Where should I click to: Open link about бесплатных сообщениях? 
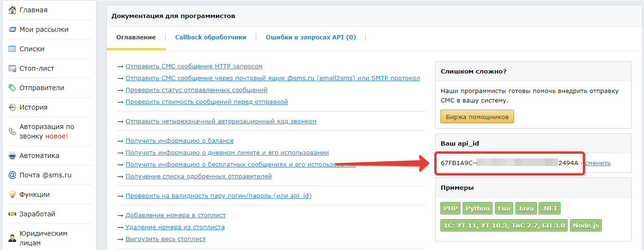pos(240,165)
